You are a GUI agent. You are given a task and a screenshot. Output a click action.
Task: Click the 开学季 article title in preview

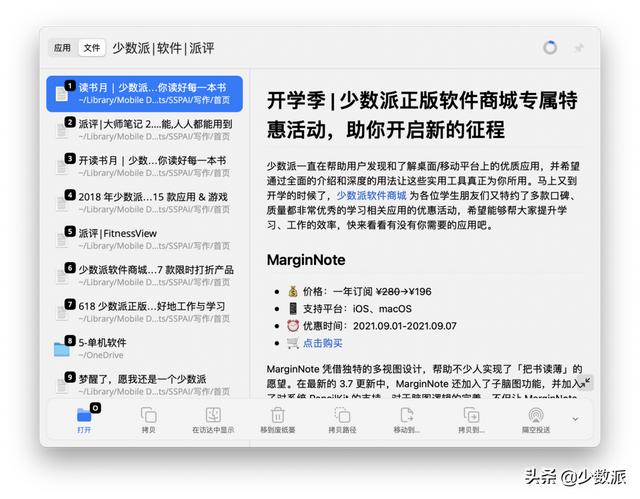point(422,115)
